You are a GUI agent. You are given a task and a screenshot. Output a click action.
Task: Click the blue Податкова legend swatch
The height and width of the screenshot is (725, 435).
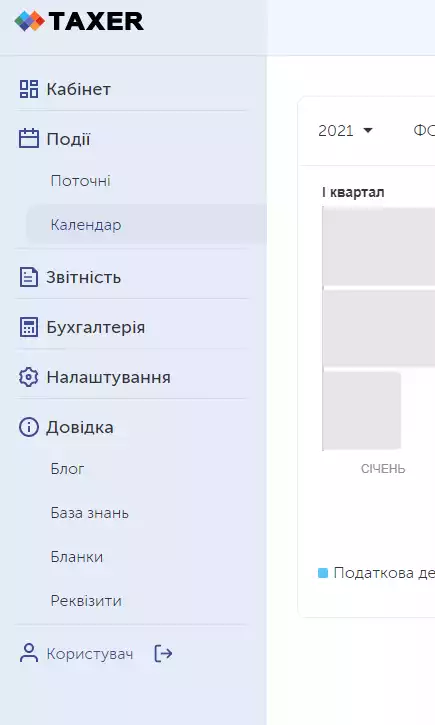tap(323, 573)
